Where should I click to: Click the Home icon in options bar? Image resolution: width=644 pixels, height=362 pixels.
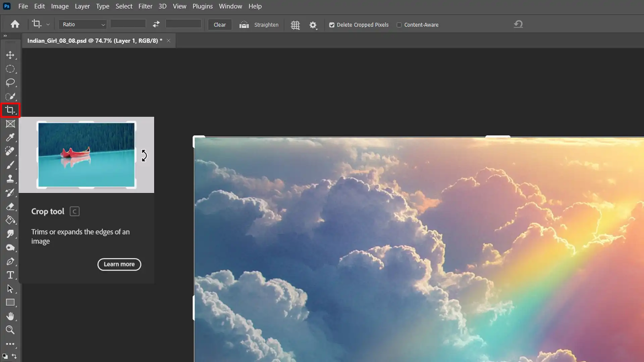[x=15, y=24]
